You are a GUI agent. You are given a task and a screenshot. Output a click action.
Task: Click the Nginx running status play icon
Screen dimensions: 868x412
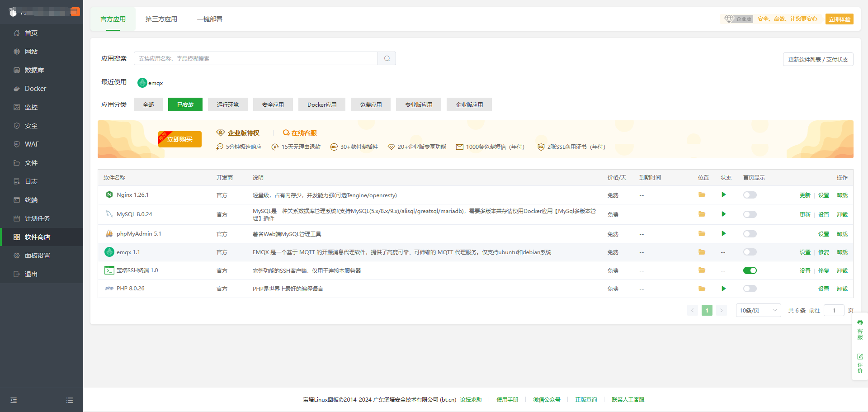(x=724, y=195)
